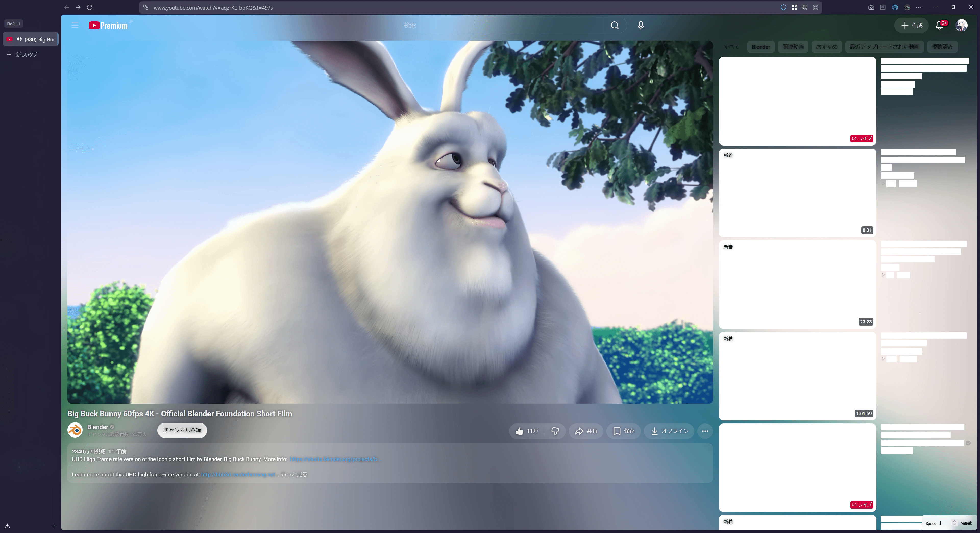Viewport: 980px width, 533px height.
Task: Click the grid-with-arrow icon in address bar
Action: pos(794,7)
